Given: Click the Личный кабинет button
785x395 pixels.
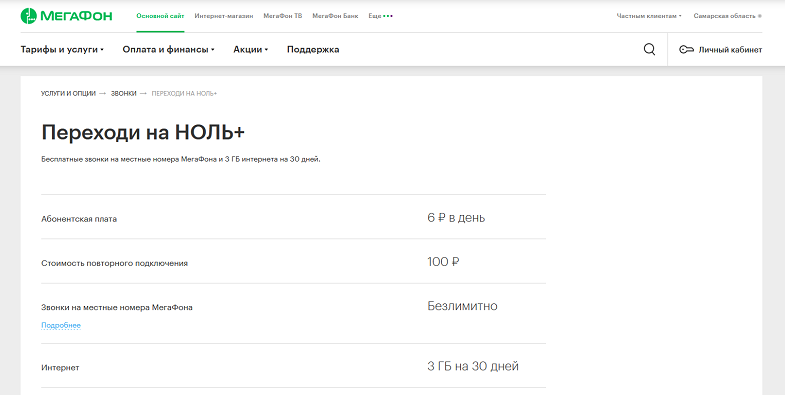Looking at the screenshot, I should pyautogui.click(x=720, y=50).
